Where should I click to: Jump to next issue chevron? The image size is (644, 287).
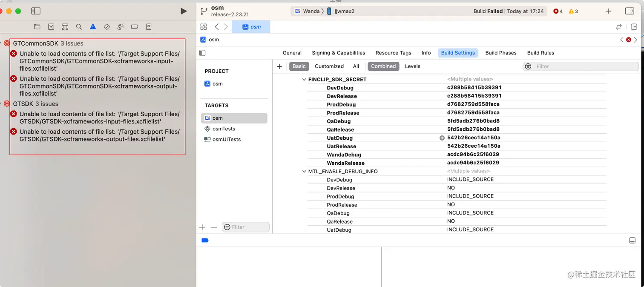pyautogui.click(x=635, y=40)
